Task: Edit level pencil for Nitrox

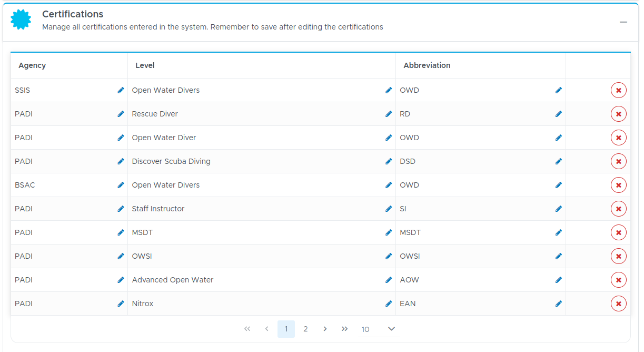Action: [389, 304]
